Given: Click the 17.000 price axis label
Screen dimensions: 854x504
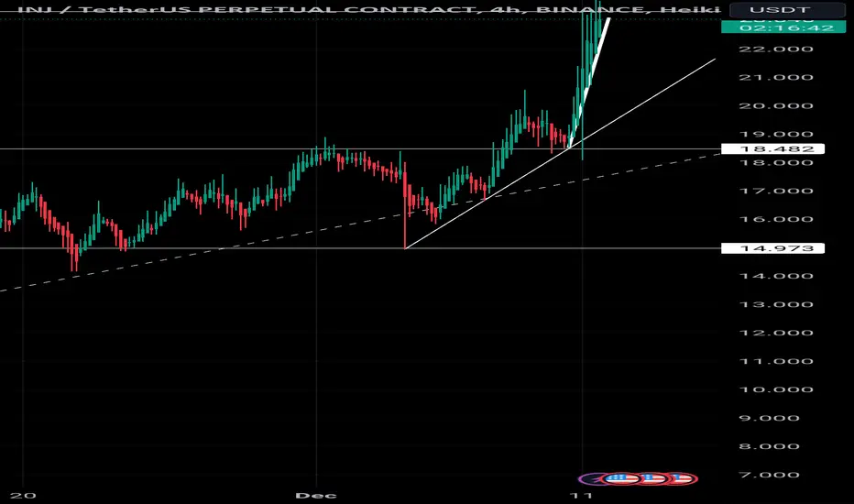Looking at the screenshot, I should [x=775, y=192].
